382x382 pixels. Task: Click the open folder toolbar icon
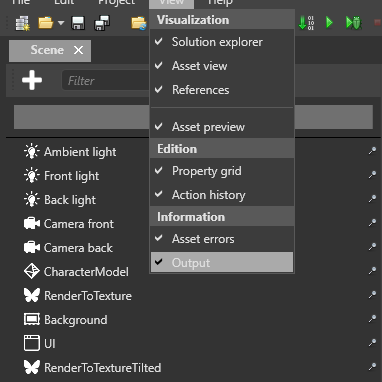pos(46,23)
